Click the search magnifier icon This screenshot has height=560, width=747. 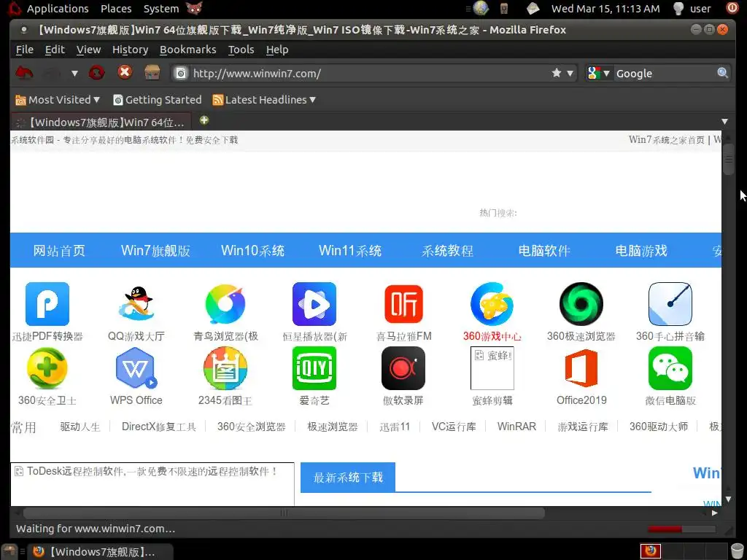[x=722, y=73]
